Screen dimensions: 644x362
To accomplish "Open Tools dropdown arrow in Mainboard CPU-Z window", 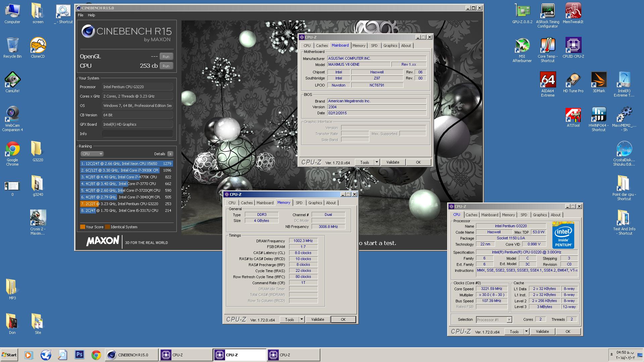I will pos(377,162).
